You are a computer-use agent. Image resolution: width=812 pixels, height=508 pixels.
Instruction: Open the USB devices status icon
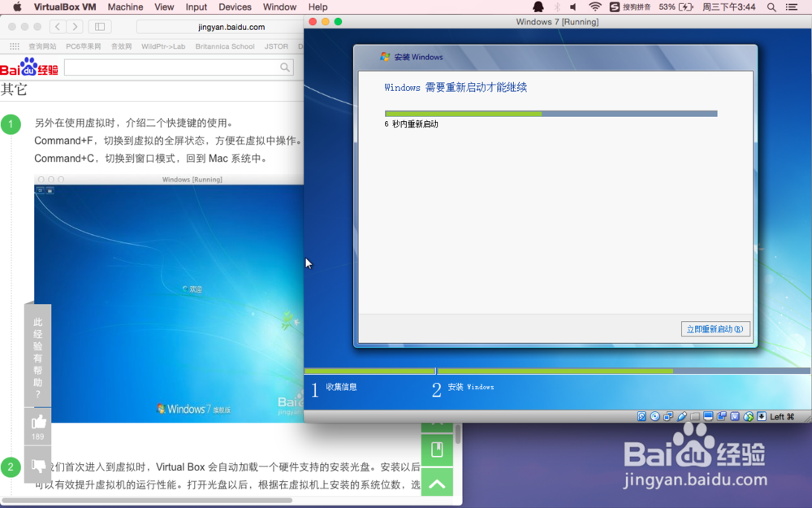(681, 416)
